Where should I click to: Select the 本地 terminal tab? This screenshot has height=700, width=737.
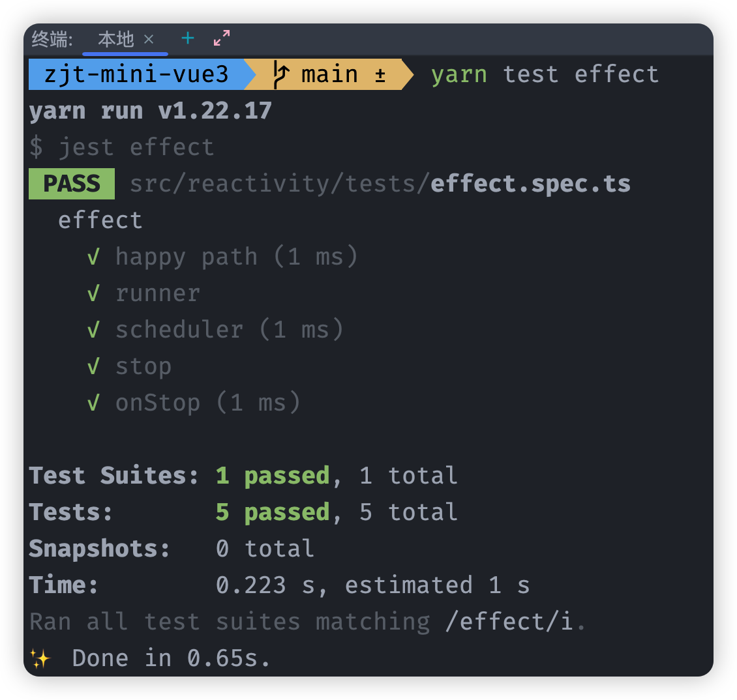[116, 39]
